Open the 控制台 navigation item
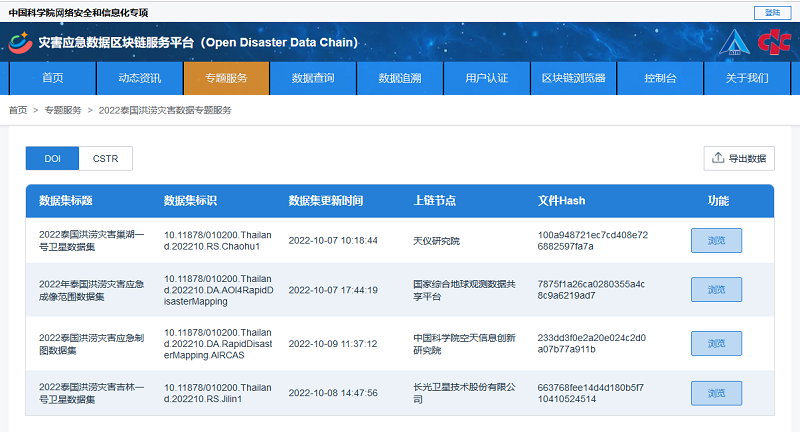This screenshot has width=800, height=432. pyautogui.click(x=660, y=78)
